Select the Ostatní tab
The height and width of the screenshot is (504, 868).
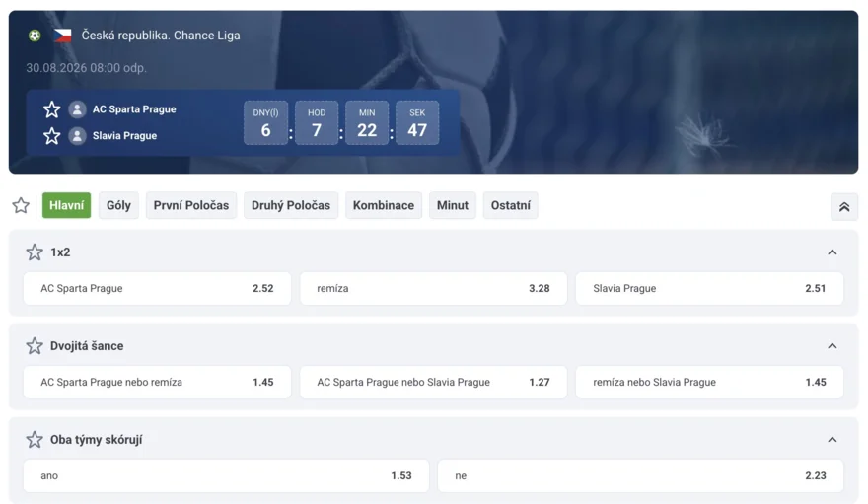(x=510, y=205)
